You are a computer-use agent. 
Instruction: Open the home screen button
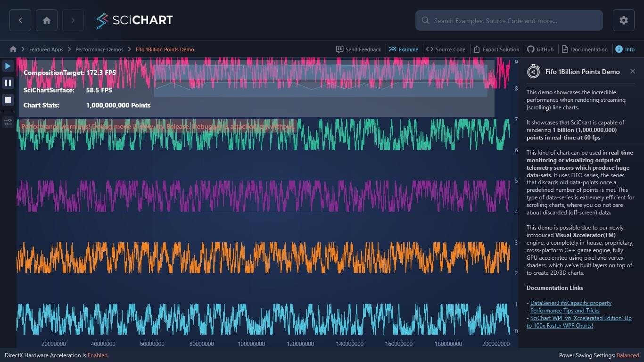47,20
